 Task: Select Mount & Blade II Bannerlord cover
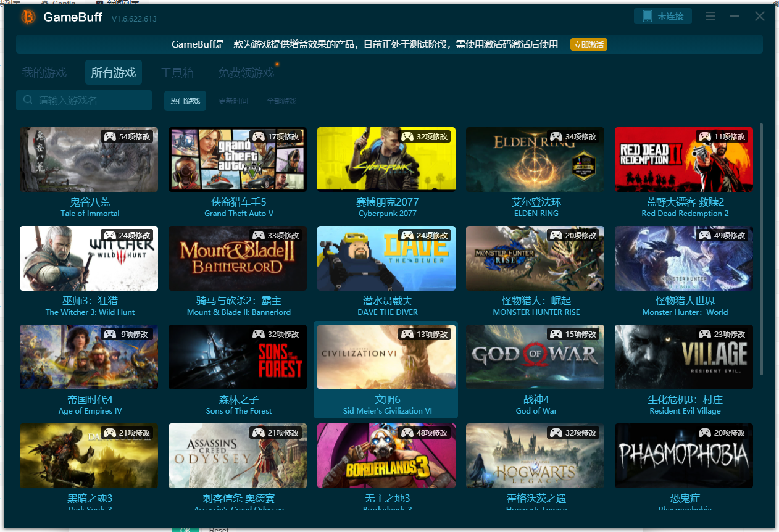click(238, 259)
